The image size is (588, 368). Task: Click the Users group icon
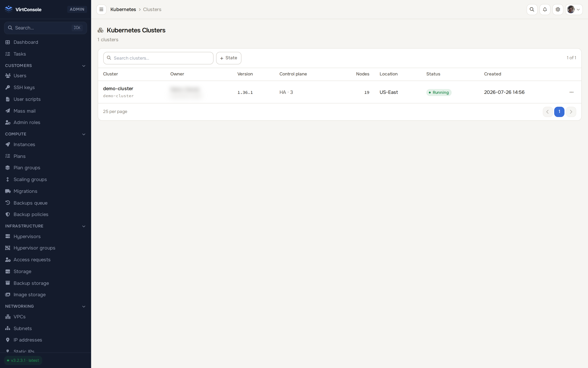point(8,76)
